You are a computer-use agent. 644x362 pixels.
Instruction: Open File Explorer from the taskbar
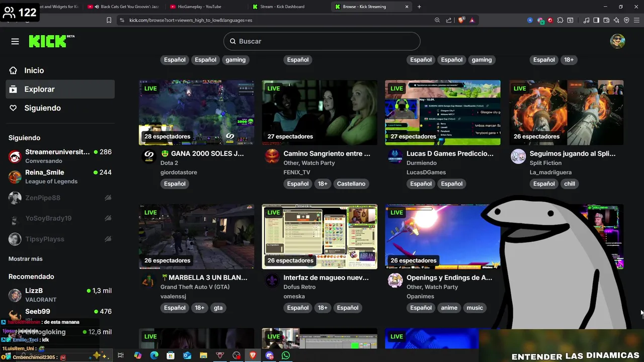tap(203, 355)
